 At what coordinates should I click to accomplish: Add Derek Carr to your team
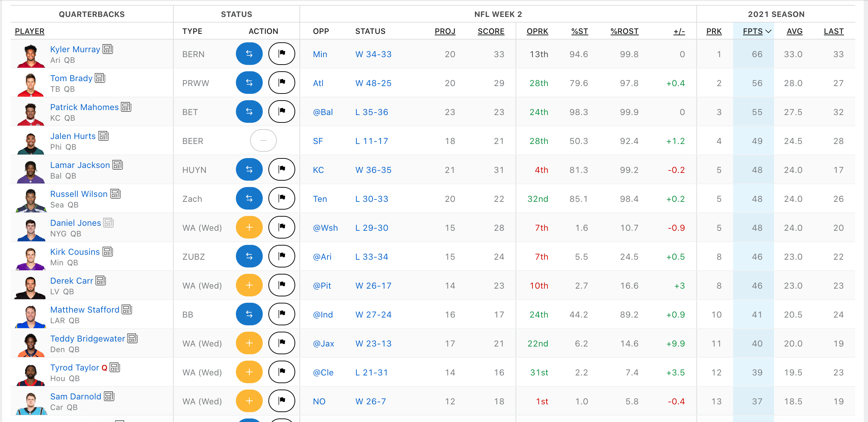(x=249, y=285)
